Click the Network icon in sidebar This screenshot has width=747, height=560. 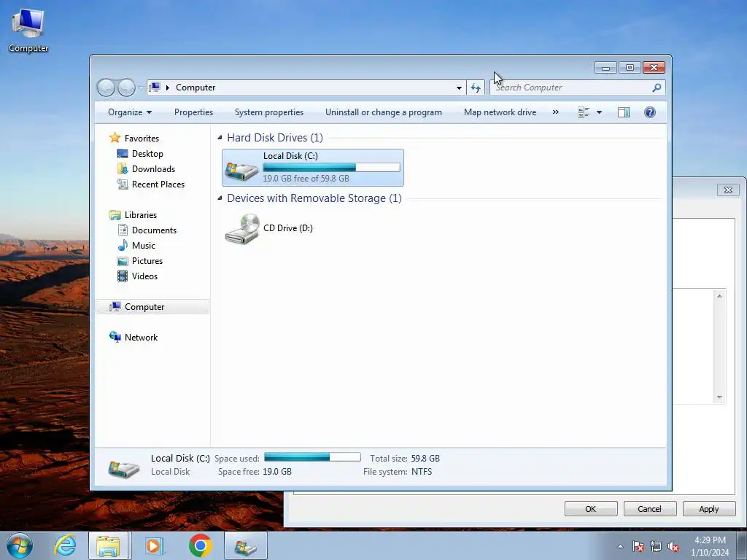click(x=115, y=337)
